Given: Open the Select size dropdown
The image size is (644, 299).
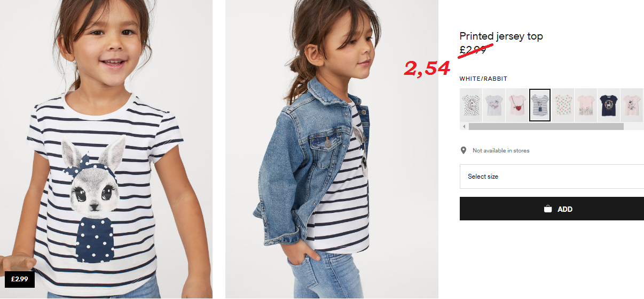Looking at the screenshot, I should [x=552, y=177].
